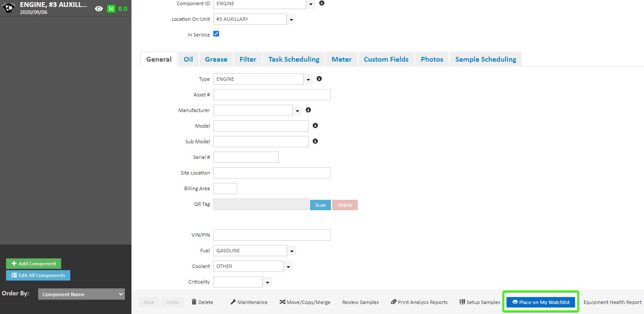Click the info icon beside Manufacturer
The height and width of the screenshot is (314, 644).
308,110
